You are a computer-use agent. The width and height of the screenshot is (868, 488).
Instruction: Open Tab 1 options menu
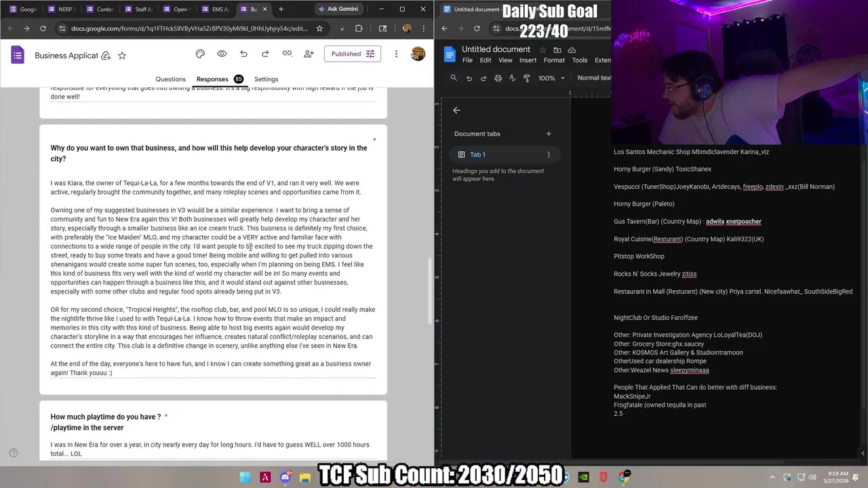549,155
